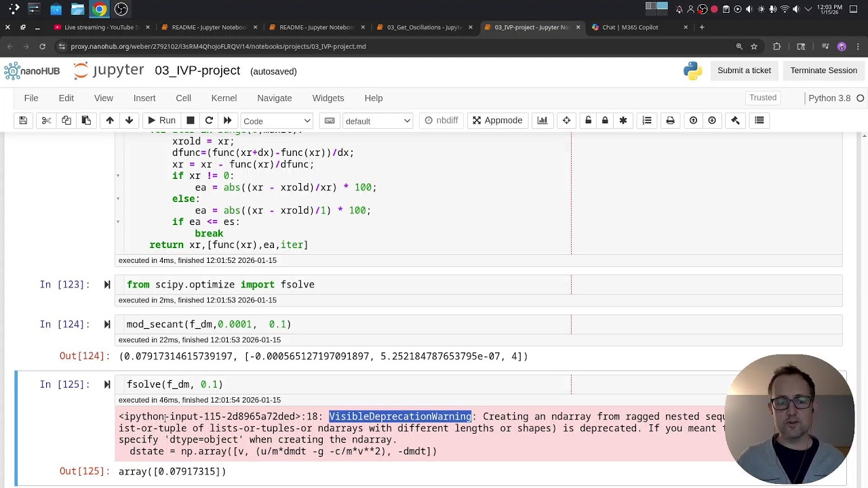Click the Jupyter logo
Screen dimensions: 868x488
coord(109,70)
